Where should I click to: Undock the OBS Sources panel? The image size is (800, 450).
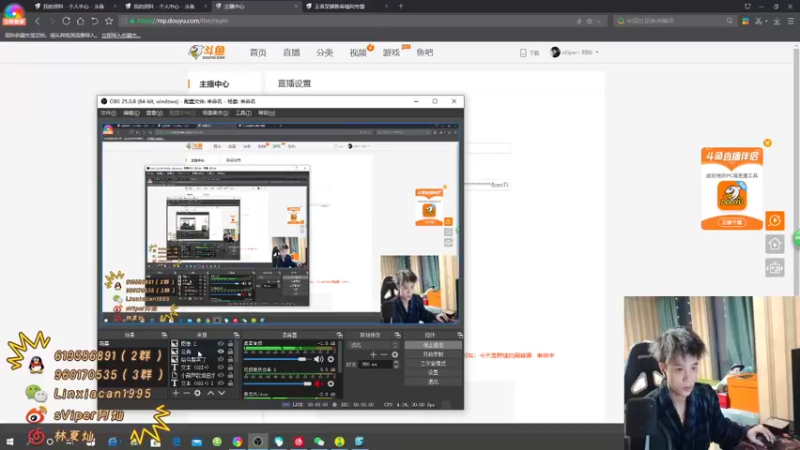coord(236,335)
